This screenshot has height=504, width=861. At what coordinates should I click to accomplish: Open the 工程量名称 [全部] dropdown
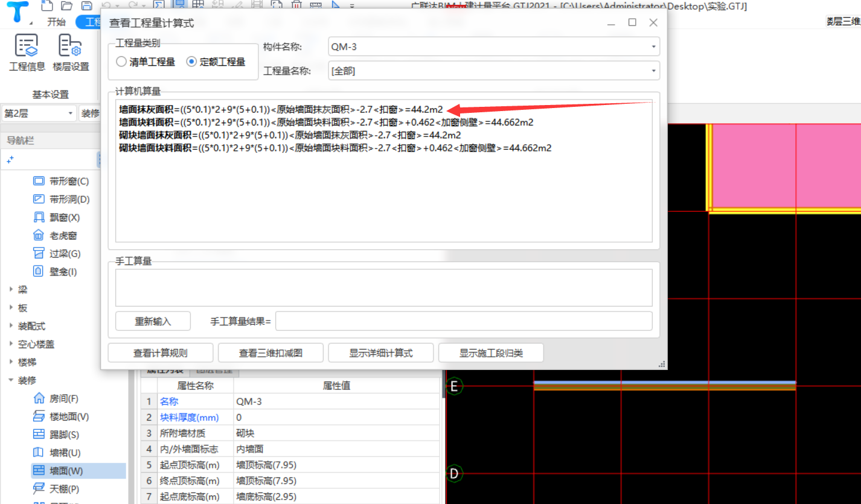click(494, 71)
